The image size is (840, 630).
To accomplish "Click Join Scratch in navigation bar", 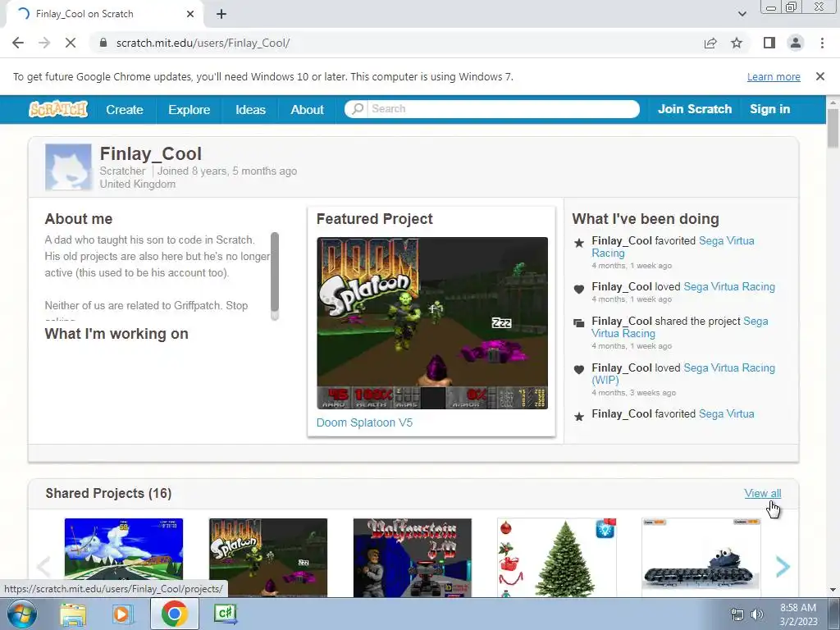I will tap(695, 109).
